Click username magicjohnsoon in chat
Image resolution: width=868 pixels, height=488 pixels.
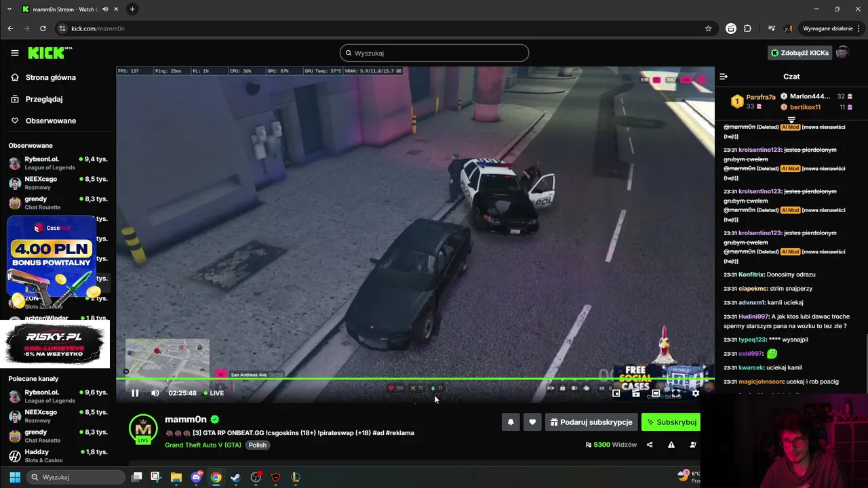[761, 382]
